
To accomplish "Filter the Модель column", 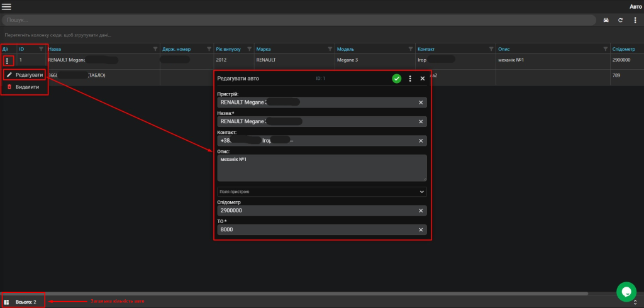I will point(411,49).
